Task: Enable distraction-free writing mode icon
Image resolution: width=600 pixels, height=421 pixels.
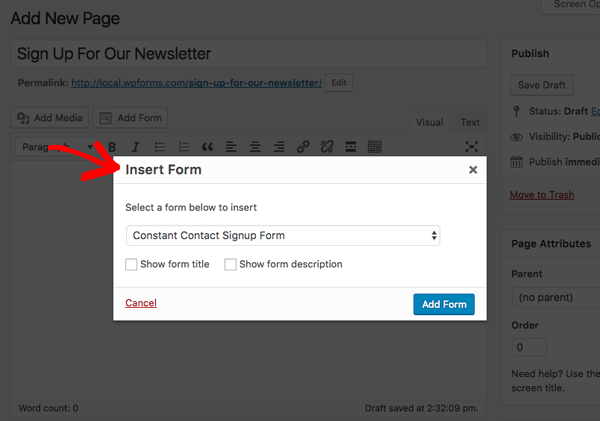Action: click(x=472, y=147)
